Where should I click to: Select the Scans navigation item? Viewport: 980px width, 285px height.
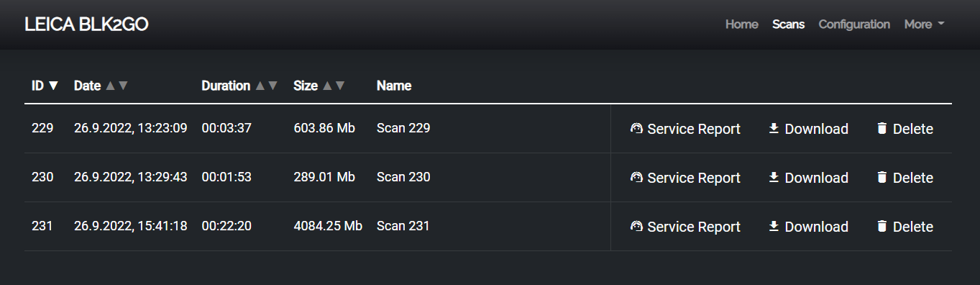tap(788, 24)
